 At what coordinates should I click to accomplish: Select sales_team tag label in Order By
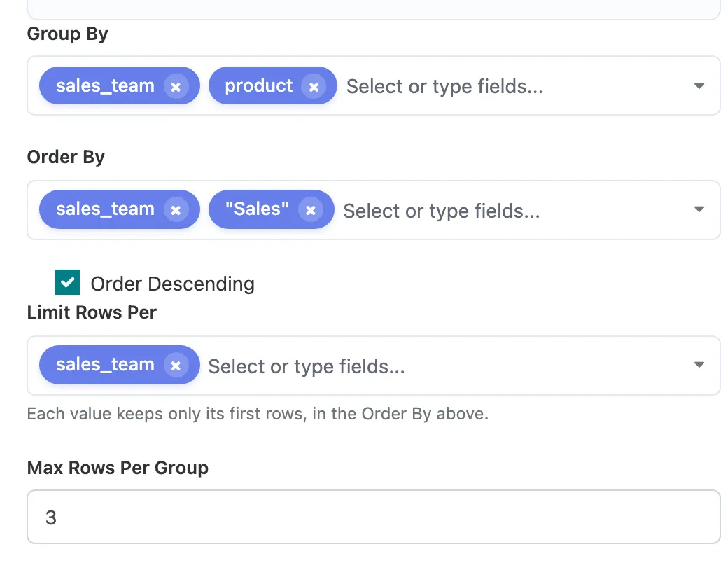coord(106,209)
